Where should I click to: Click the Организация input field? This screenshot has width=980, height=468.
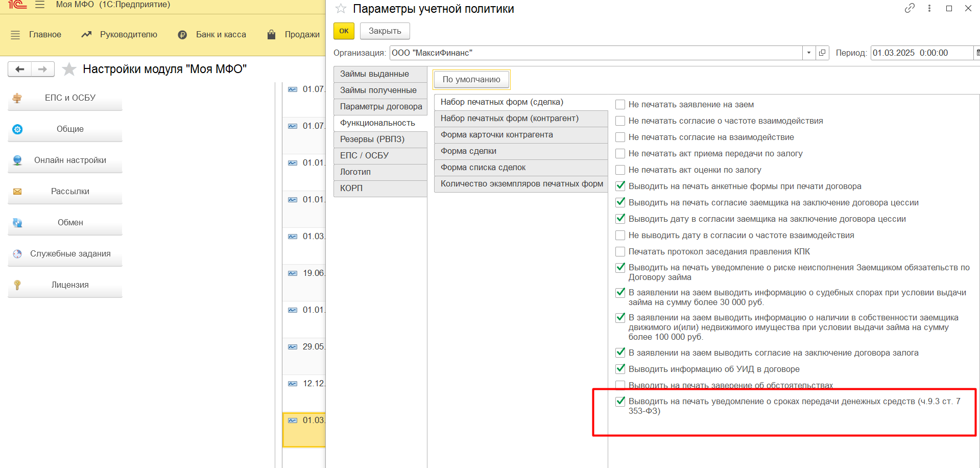pyautogui.click(x=596, y=53)
